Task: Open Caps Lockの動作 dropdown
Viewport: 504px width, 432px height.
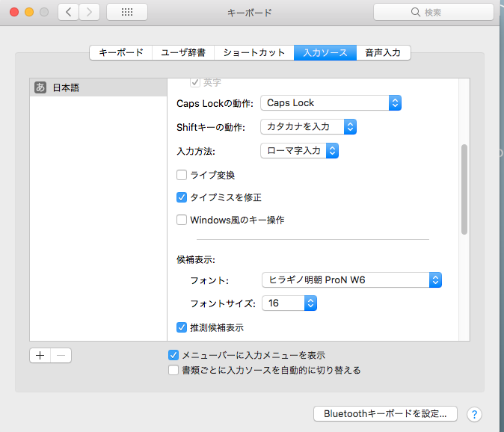Action: pyautogui.click(x=331, y=102)
